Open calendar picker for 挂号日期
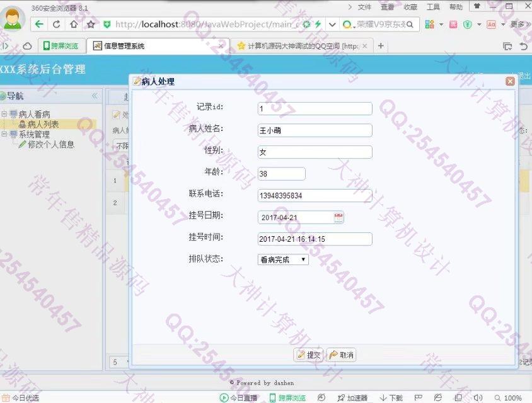 [x=338, y=217]
